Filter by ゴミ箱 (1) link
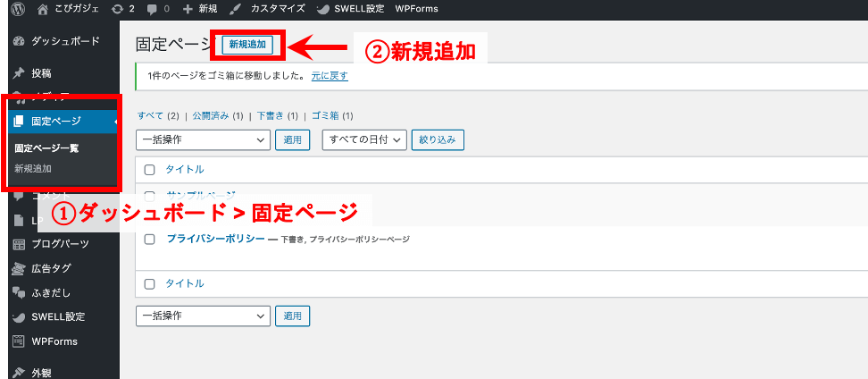Screen dimensions: 868x379 tap(332, 116)
